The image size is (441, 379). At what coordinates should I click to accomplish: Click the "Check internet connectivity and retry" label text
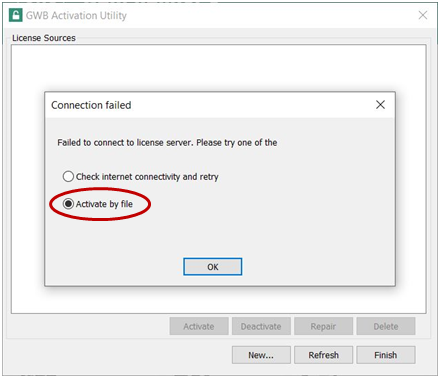(147, 177)
